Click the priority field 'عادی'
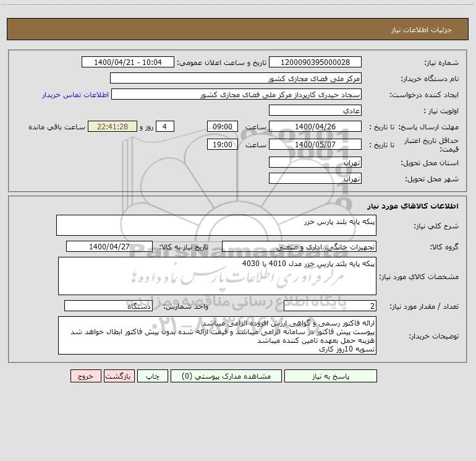 click(x=315, y=110)
